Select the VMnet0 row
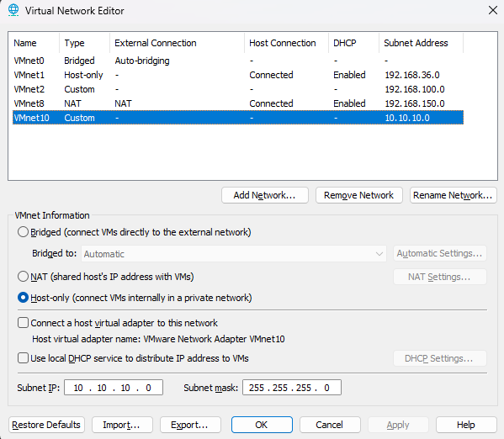Viewport: 504px width, 439px height. point(238,61)
